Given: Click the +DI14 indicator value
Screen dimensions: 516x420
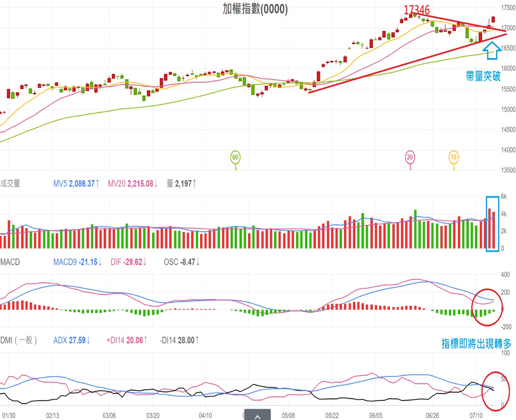Looking at the screenshot, I should [127, 340].
